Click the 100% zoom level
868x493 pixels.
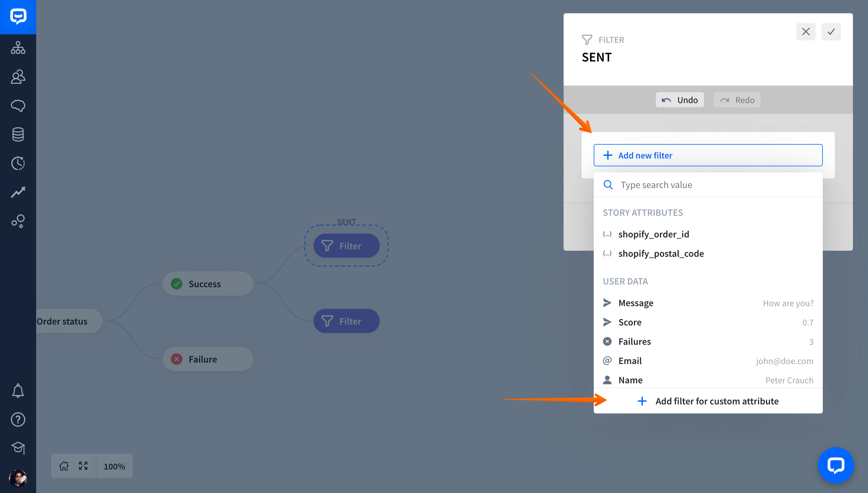coord(115,466)
